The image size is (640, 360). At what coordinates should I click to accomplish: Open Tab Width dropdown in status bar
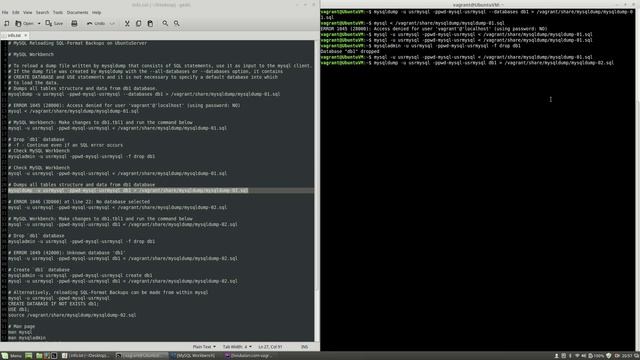pyautogui.click(x=237, y=347)
